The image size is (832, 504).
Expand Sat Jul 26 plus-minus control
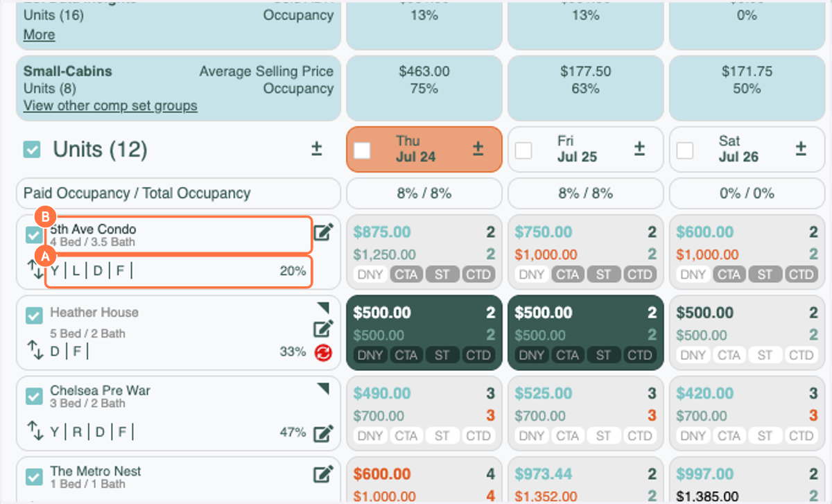point(801,149)
